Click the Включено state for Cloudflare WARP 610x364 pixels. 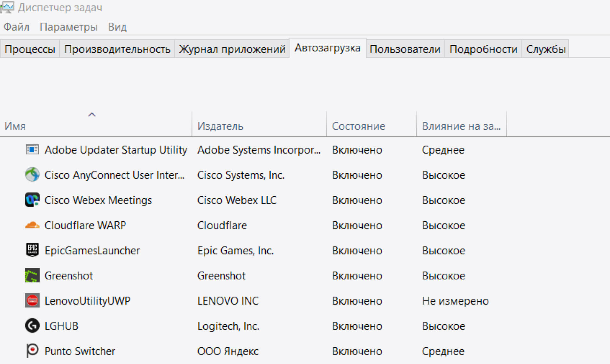[357, 225]
